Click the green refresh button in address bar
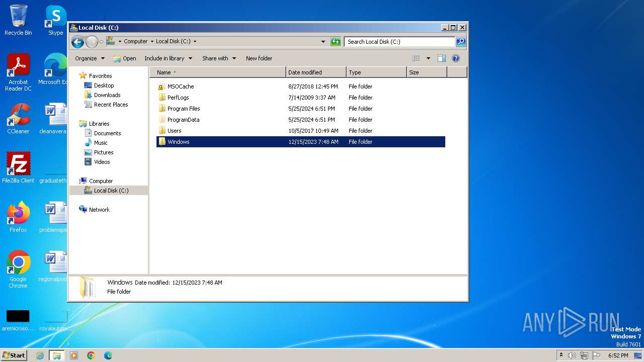Image resolution: width=644 pixels, height=362 pixels. [336, 42]
